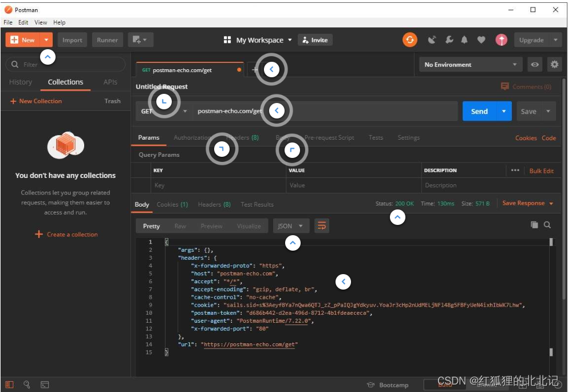Image resolution: width=568 pixels, height=392 pixels.
Task: Open the JSON format dropdown
Action: 291,226
